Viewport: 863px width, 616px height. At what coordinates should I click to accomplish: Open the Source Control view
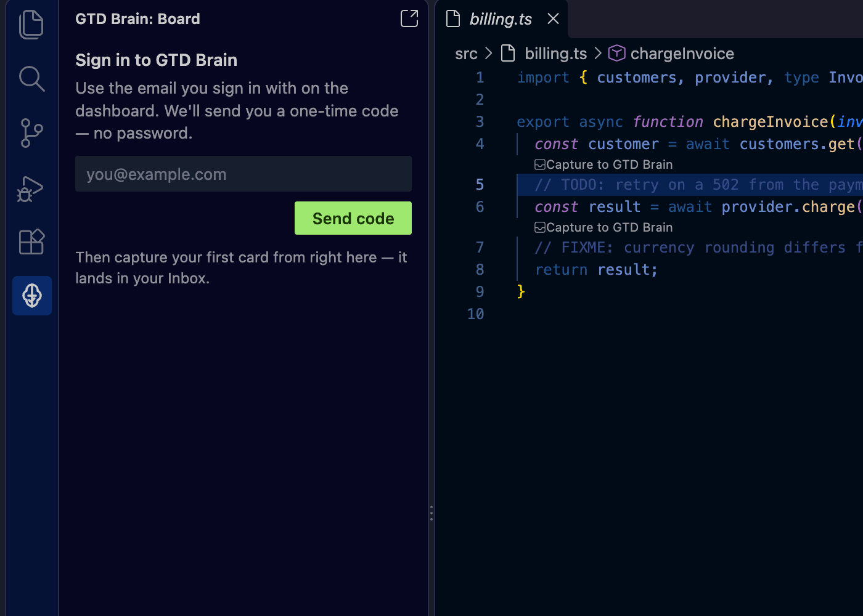tap(31, 132)
